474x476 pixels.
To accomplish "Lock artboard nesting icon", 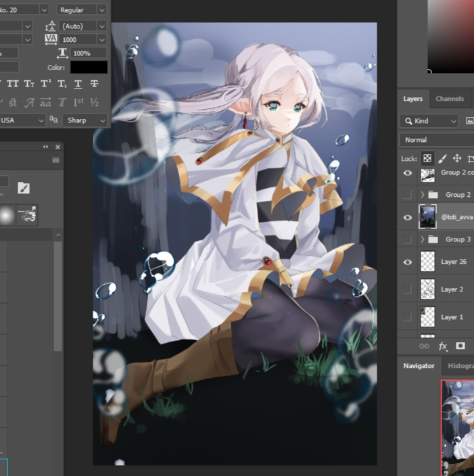I will (x=471, y=158).
